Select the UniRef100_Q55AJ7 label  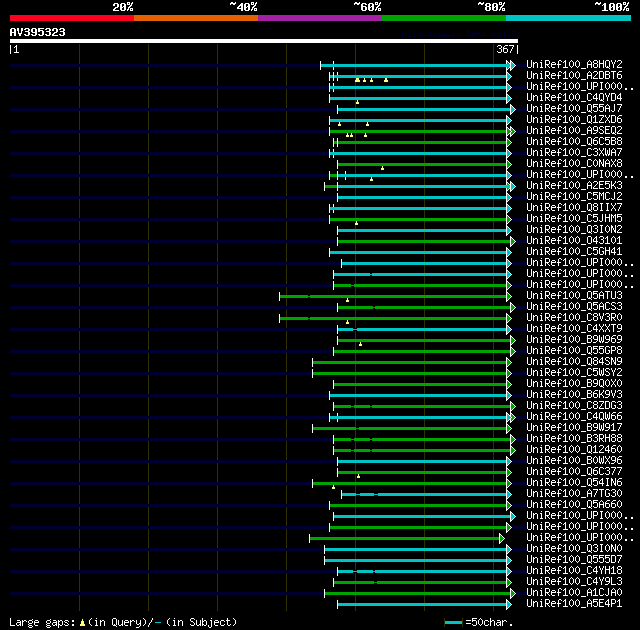[x=574, y=109]
